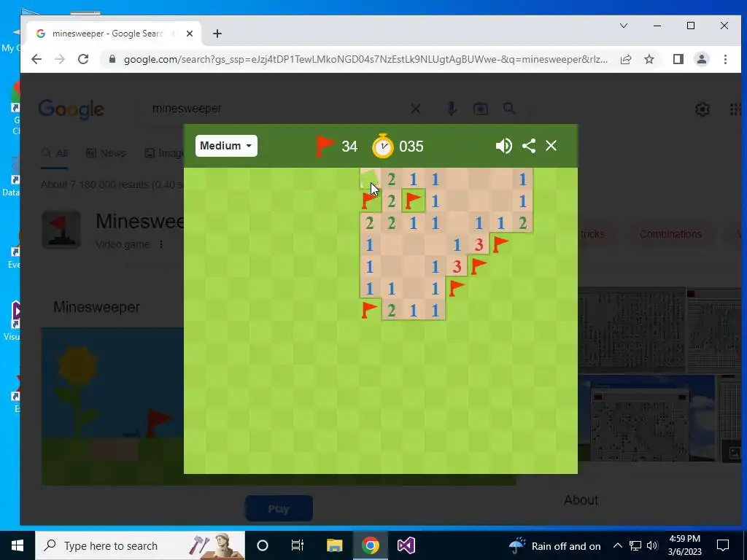This screenshot has height=560, width=747.
Task: Start a voice search with the microphone
Action: [x=452, y=109]
